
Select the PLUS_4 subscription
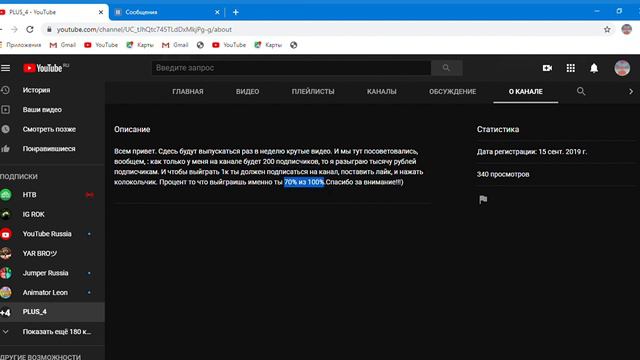tap(52, 312)
